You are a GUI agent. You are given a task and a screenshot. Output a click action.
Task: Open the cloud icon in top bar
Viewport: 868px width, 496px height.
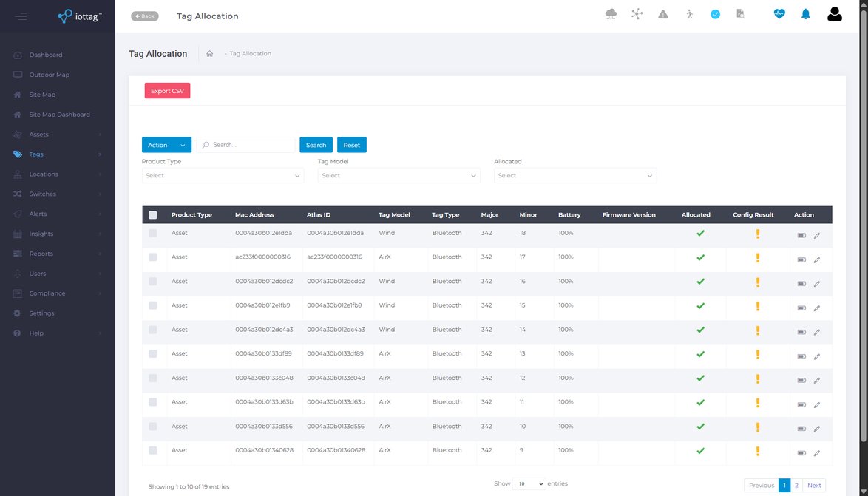[x=611, y=14]
